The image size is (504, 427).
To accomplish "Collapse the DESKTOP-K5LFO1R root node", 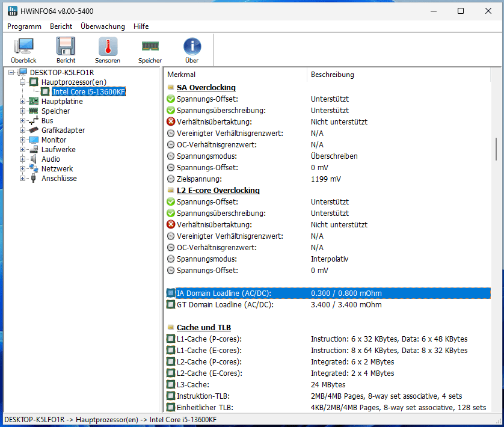I will pyautogui.click(x=11, y=72).
